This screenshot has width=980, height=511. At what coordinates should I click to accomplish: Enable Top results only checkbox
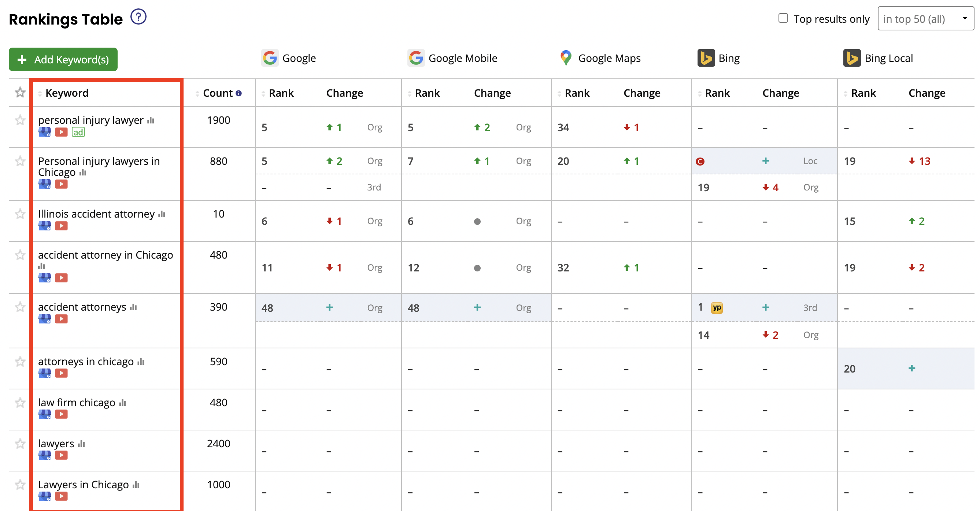(783, 18)
